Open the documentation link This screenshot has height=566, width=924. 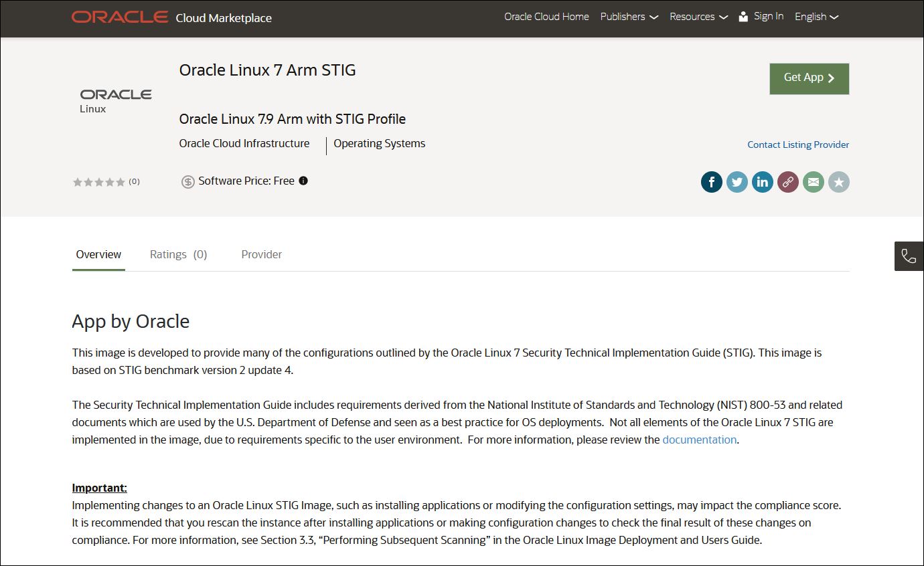699,440
